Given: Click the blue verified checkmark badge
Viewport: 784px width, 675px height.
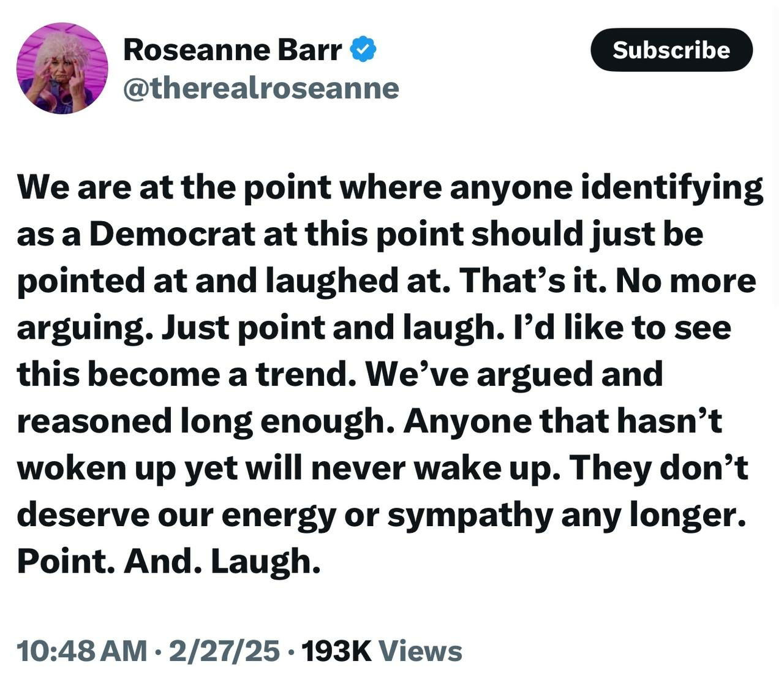Looking at the screenshot, I should click(x=363, y=50).
